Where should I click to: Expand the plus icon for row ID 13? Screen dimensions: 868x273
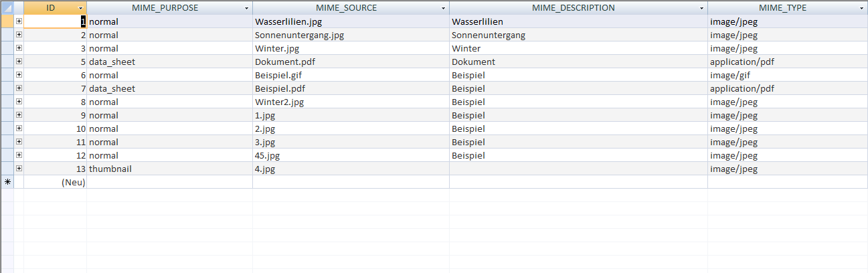pos(19,169)
